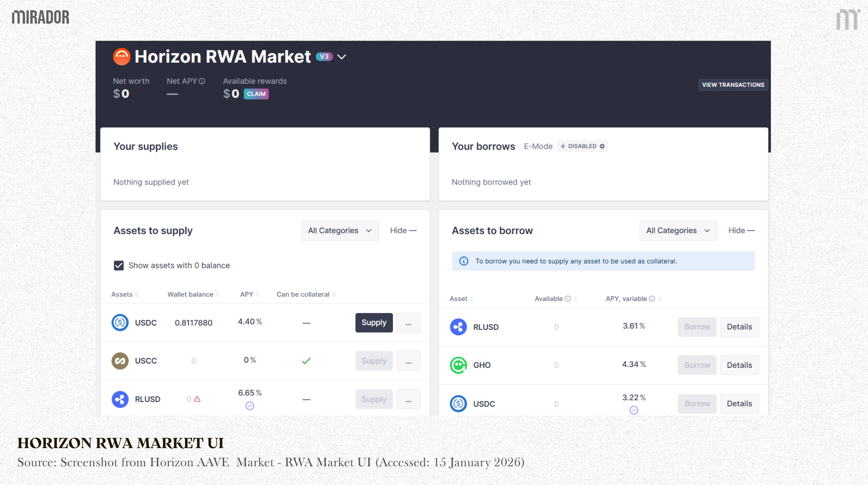This screenshot has width=868, height=485.
Task: Click the USDC token icon in supply list
Action: (x=120, y=322)
